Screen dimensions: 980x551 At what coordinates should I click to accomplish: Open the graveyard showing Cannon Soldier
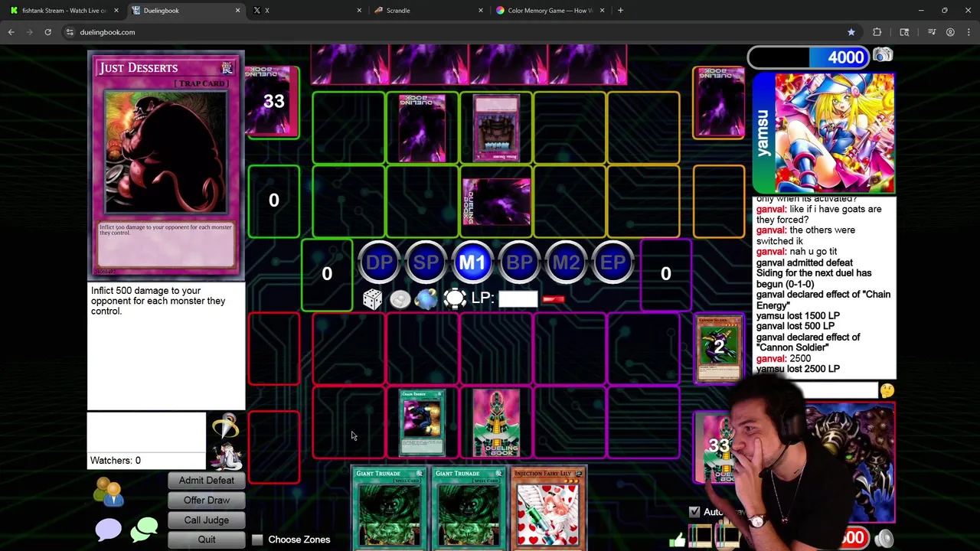(x=719, y=348)
